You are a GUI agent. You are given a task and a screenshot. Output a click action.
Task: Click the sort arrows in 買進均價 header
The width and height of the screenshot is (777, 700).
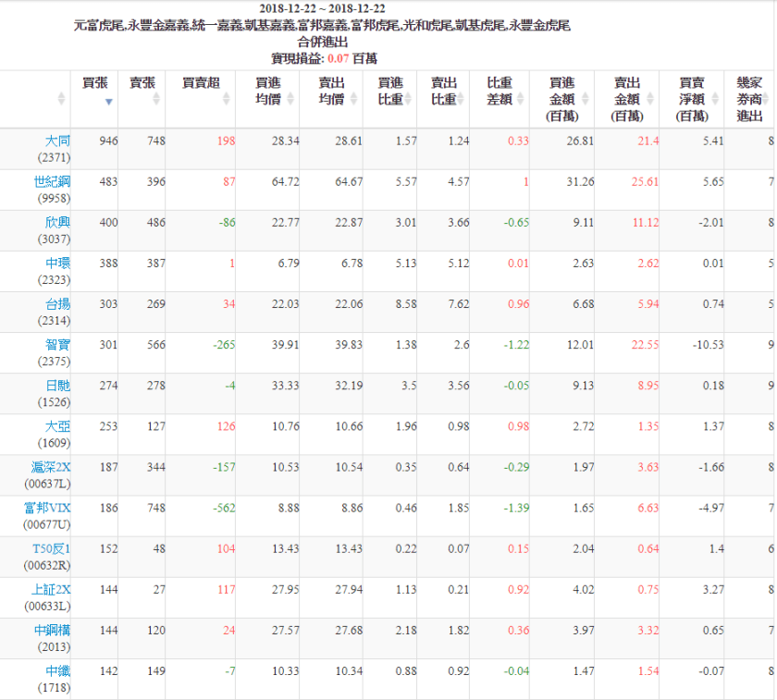[290, 99]
